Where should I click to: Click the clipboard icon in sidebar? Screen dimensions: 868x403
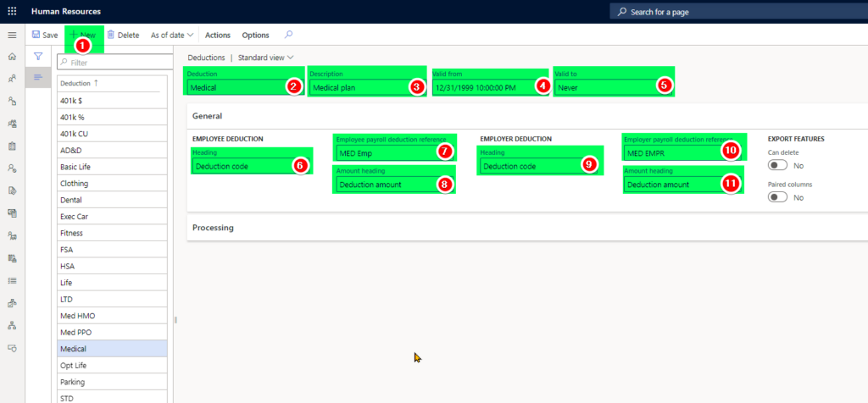coord(12,146)
